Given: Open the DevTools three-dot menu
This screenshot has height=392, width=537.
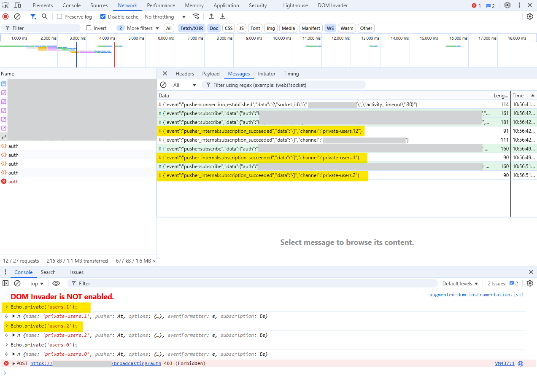Looking at the screenshot, I should [x=518, y=5].
